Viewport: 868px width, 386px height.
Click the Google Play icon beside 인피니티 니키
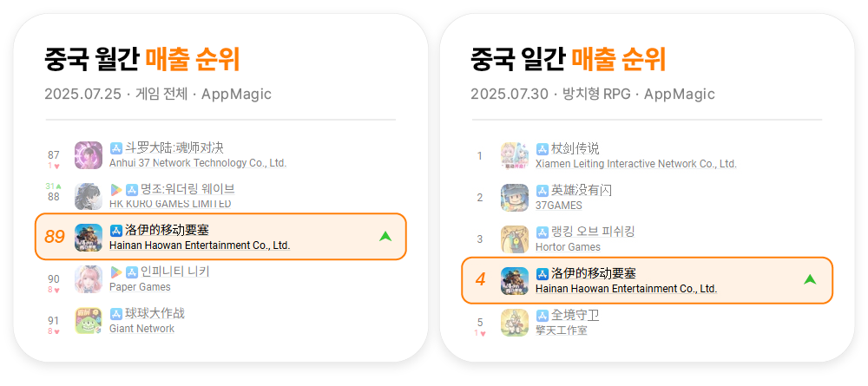[116, 272]
